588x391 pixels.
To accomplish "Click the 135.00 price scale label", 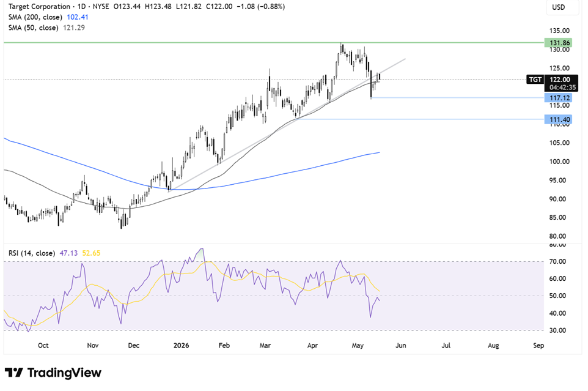I will (559, 31).
